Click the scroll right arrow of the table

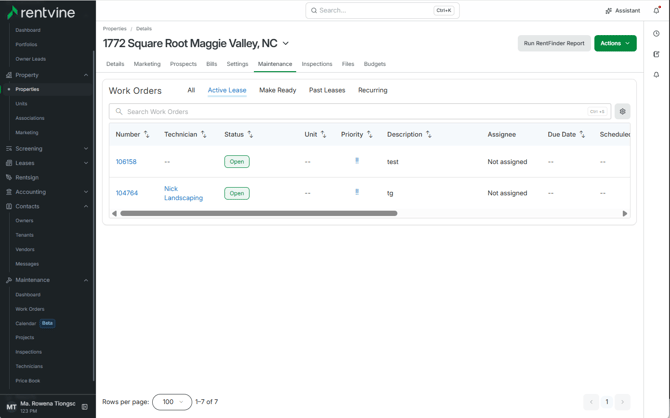[625, 213]
